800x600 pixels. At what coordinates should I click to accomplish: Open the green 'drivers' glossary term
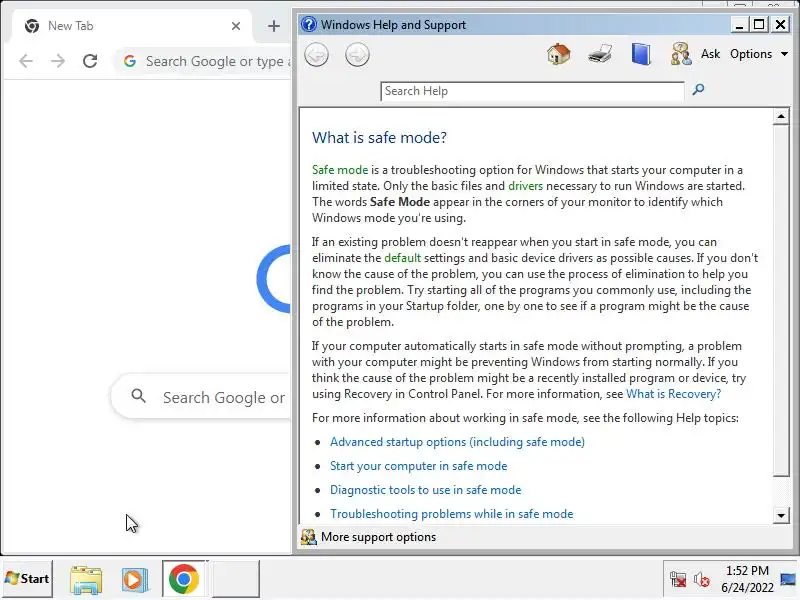point(526,186)
